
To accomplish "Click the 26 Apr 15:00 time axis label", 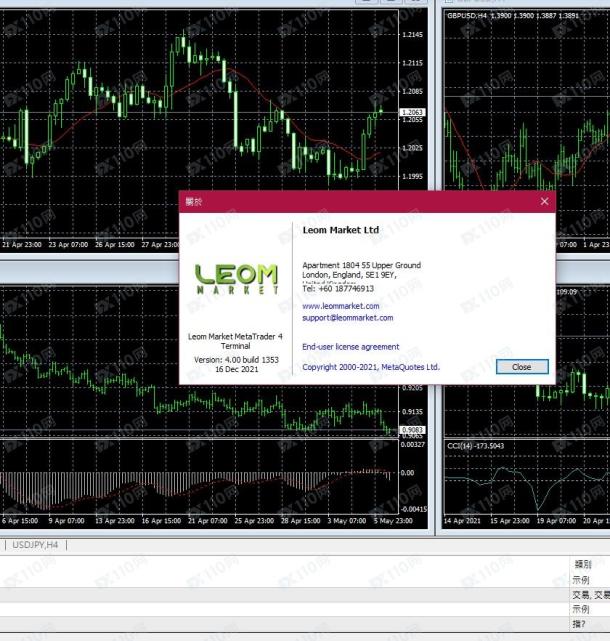I will [114, 244].
